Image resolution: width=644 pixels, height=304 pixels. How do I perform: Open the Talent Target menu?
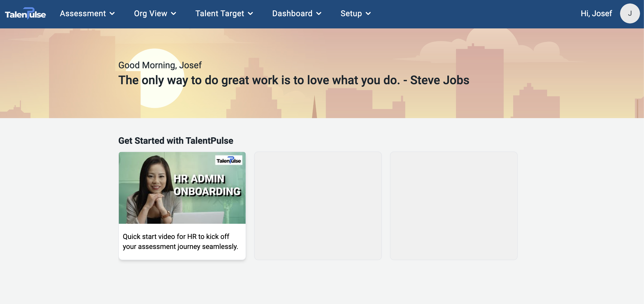[x=219, y=13]
